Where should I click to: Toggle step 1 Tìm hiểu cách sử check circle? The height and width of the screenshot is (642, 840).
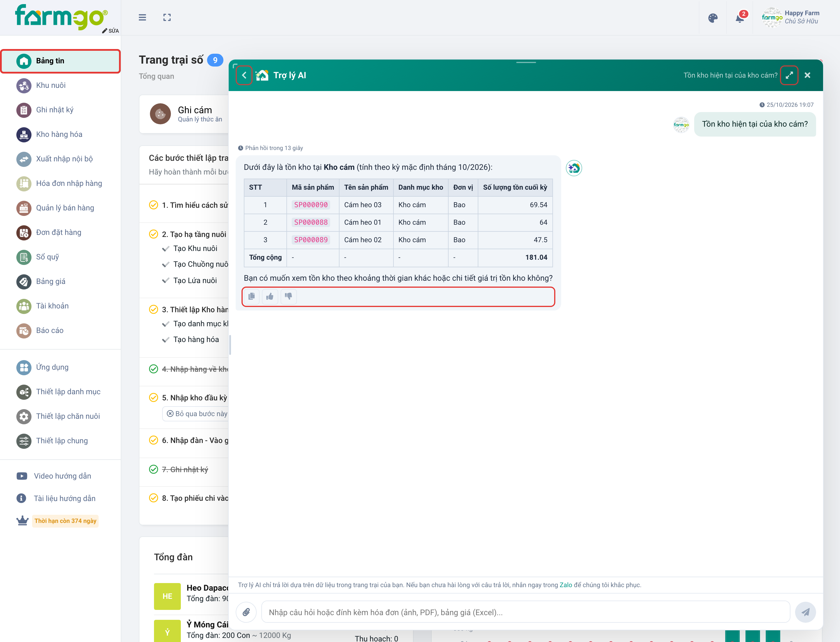(x=153, y=205)
